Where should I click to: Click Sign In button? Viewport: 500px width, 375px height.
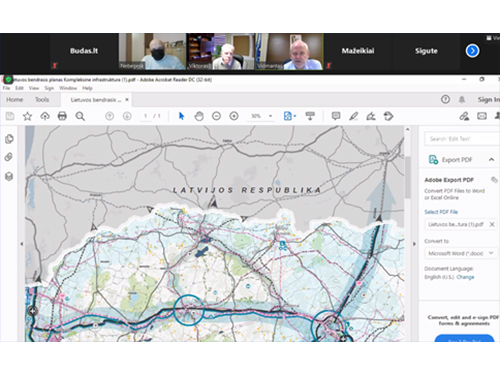click(x=488, y=99)
